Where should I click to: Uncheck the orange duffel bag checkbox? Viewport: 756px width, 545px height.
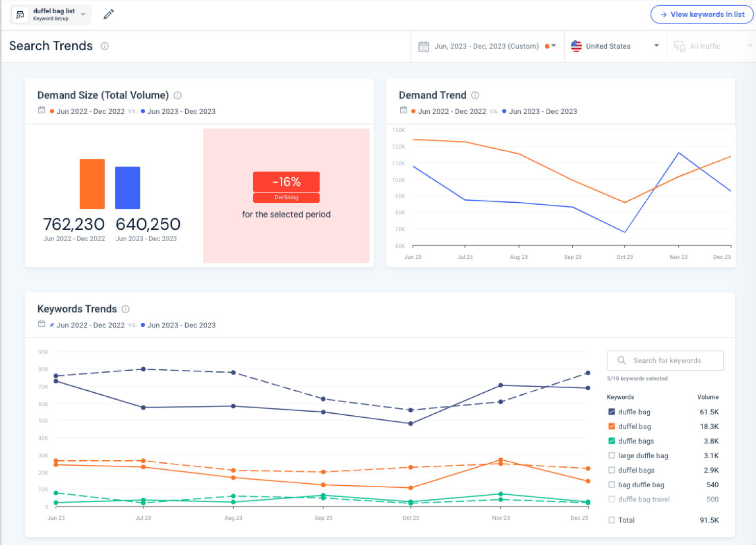(612, 426)
